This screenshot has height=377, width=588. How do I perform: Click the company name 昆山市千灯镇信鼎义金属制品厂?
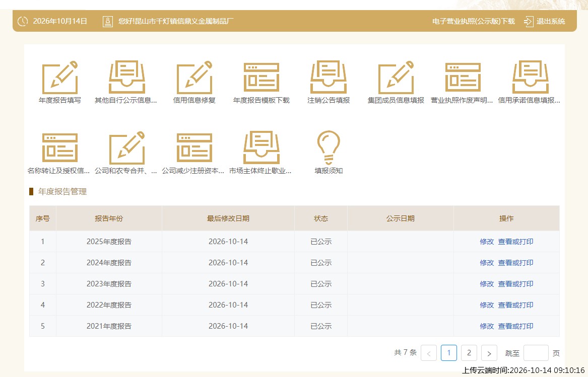(x=184, y=21)
